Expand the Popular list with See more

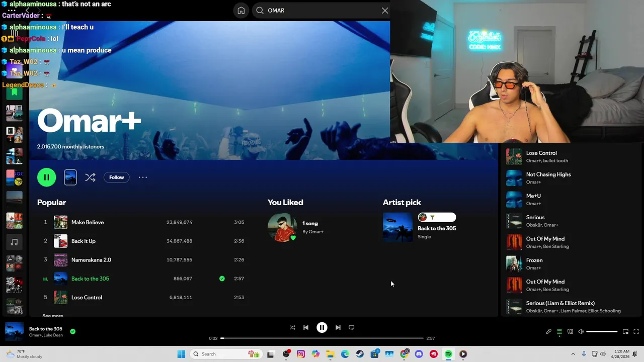[x=53, y=315]
